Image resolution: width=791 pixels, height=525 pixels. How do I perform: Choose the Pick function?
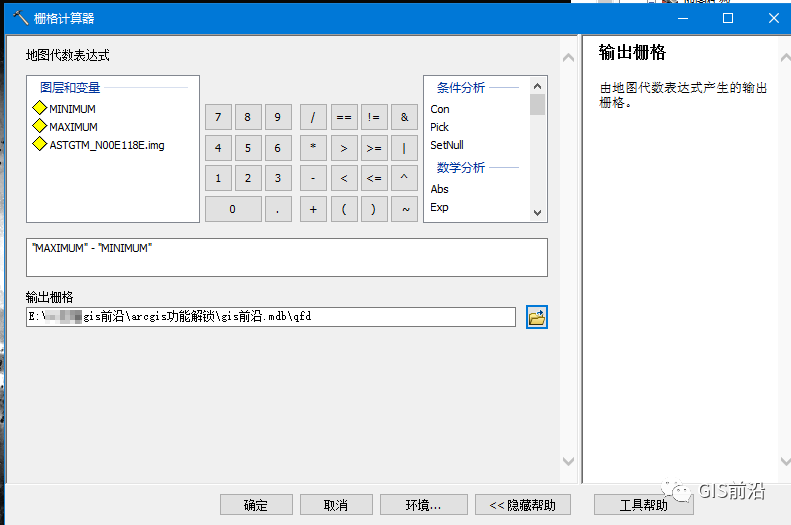(439, 127)
